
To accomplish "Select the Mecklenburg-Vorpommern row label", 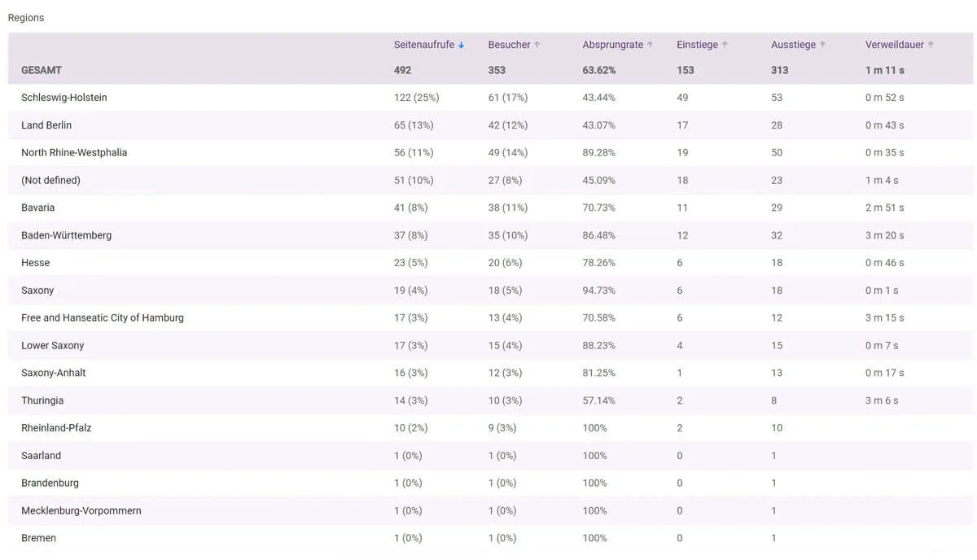I will coord(81,511).
